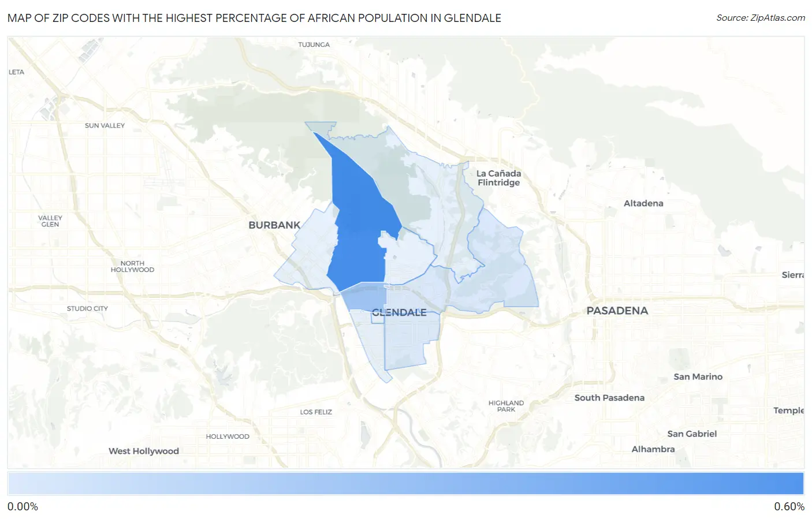Click the Source: ZipAtlas.com text
The width and height of the screenshot is (812, 519).
[x=761, y=18]
